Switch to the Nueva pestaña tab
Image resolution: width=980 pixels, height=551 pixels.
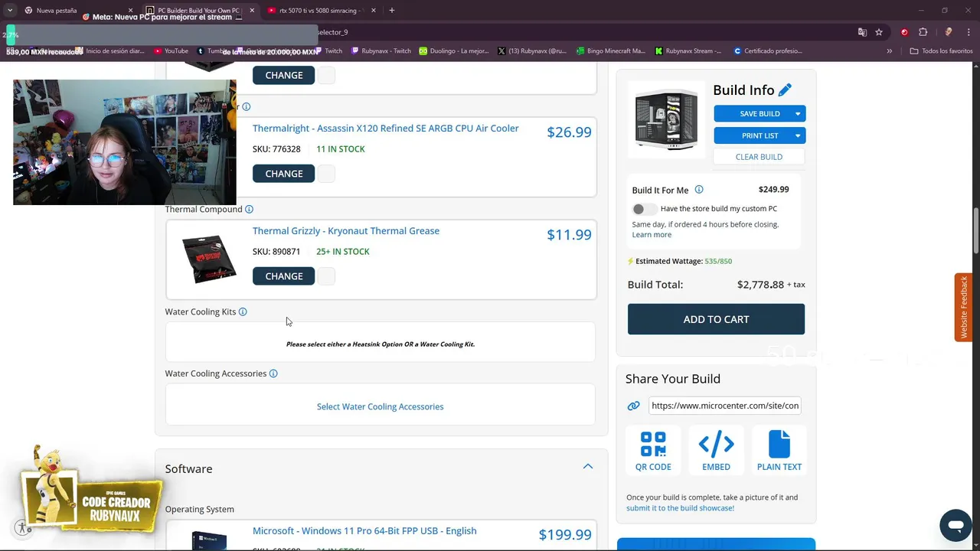coord(77,11)
